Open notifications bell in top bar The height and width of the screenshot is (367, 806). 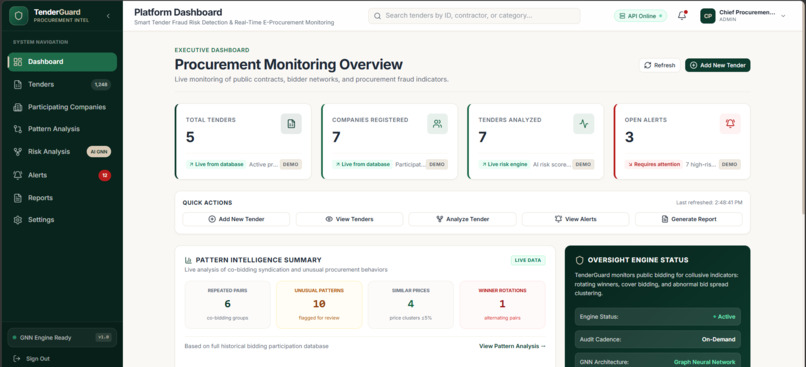point(682,15)
